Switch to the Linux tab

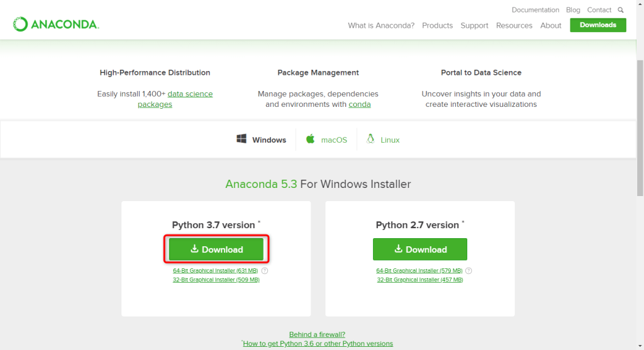click(383, 139)
